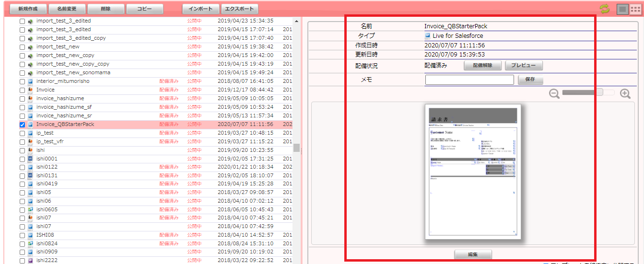Switch to list view layout

point(622,9)
